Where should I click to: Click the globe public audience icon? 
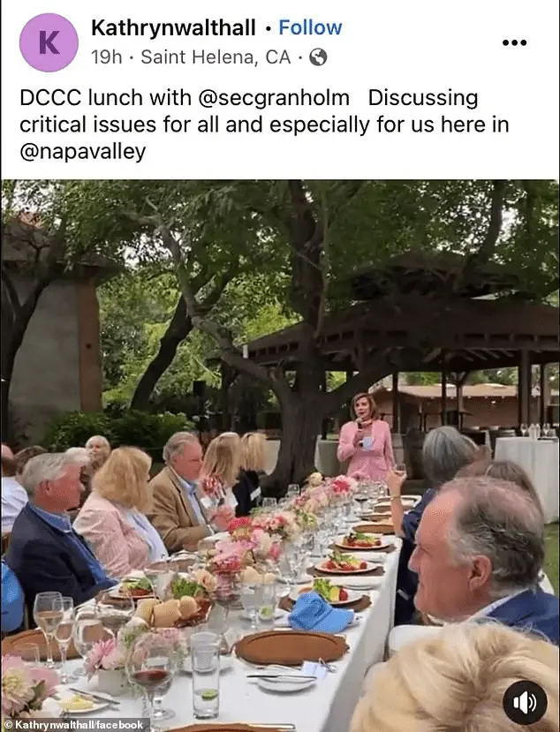point(318,57)
